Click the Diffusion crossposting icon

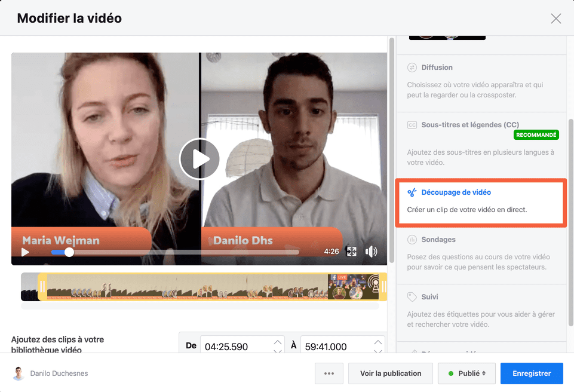click(x=413, y=67)
